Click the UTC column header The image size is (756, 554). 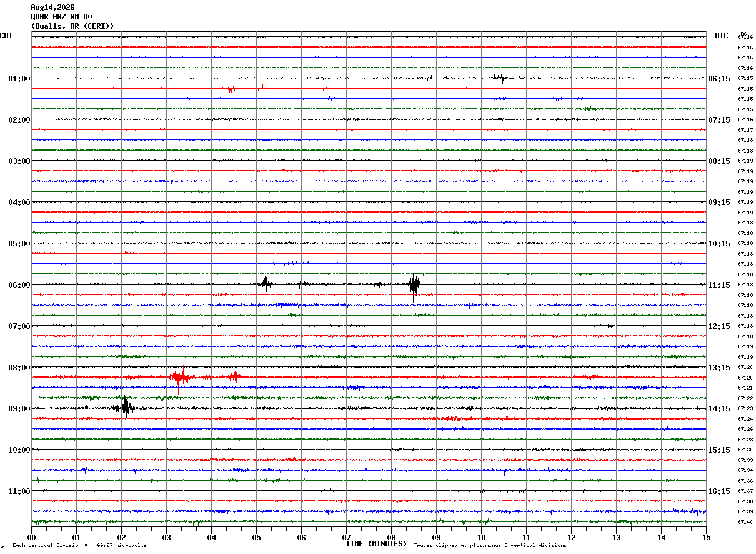(722, 36)
